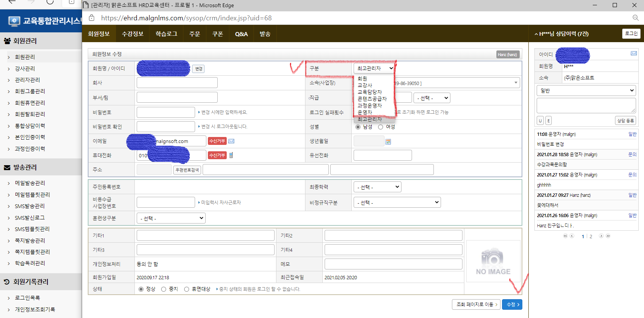Image resolution: width=644 pixels, height=318 pixels.
Task: Go to previous page of consultation history
Action: pos(572,236)
